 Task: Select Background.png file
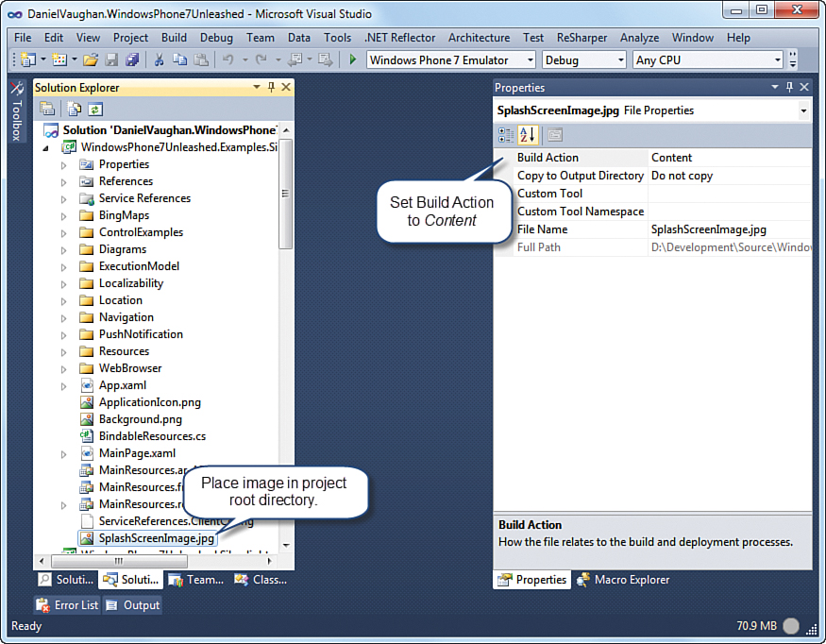click(x=140, y=419)
